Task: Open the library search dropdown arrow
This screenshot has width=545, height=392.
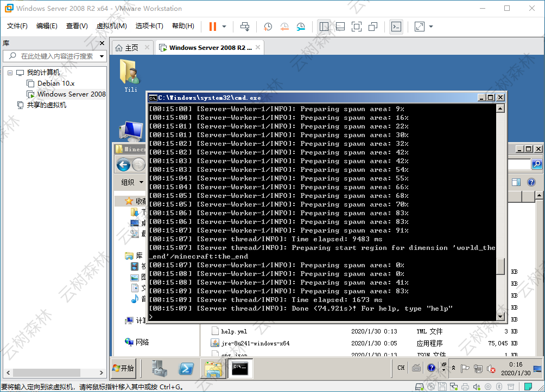Action: click(102, 56)
